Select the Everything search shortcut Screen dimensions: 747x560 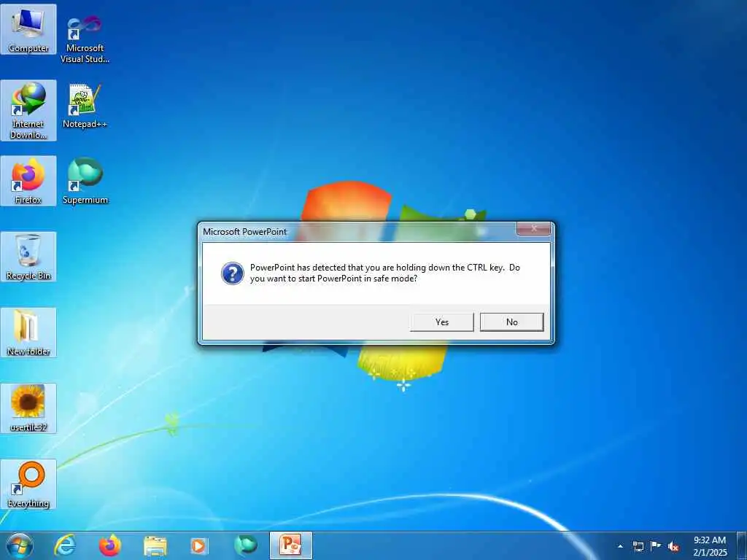pos(28,484)
